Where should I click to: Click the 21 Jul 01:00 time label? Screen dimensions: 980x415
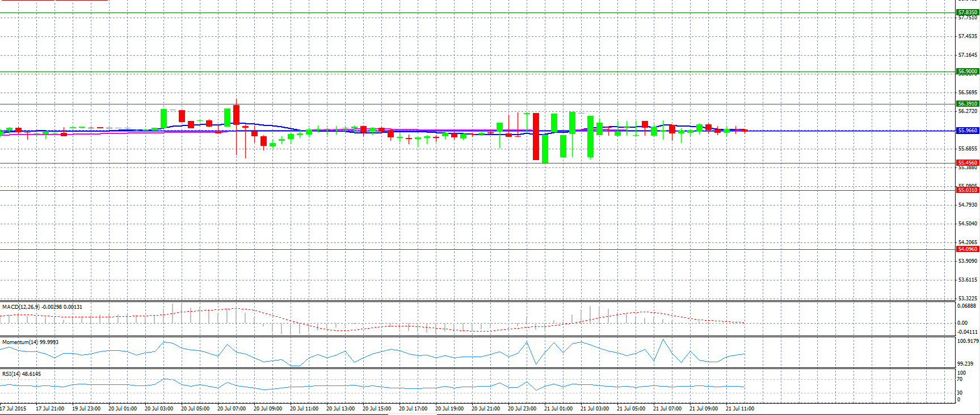tap(558, 408)
